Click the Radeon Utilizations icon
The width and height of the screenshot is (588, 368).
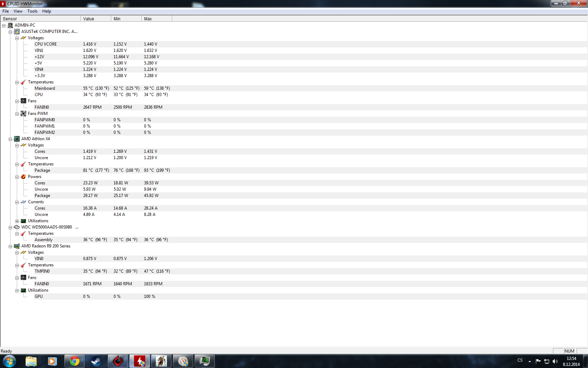(23, 290)
